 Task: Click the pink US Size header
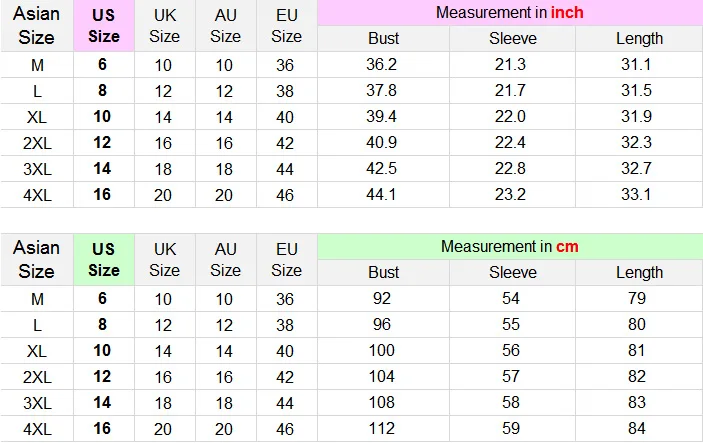pyautogui.click(x=103, y=27)
